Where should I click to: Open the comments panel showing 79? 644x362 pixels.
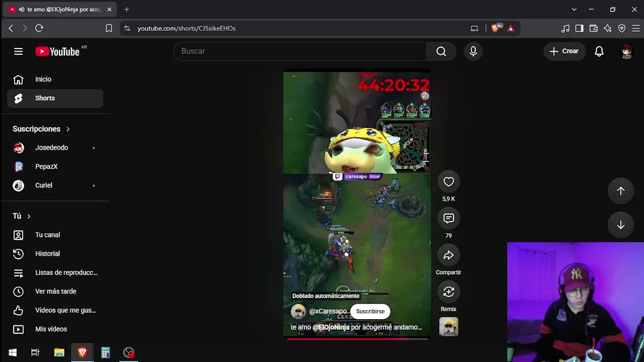click(x=449, y=219)
